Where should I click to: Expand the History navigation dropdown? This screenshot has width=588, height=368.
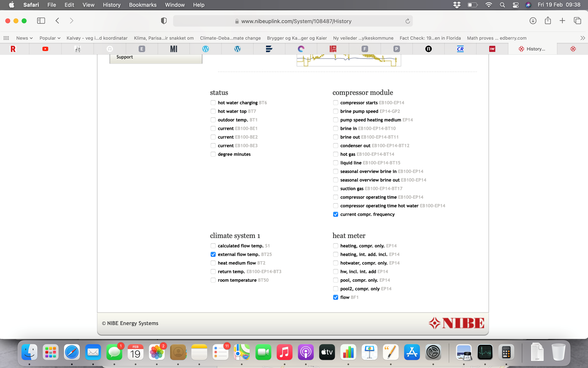coord(111,5)
